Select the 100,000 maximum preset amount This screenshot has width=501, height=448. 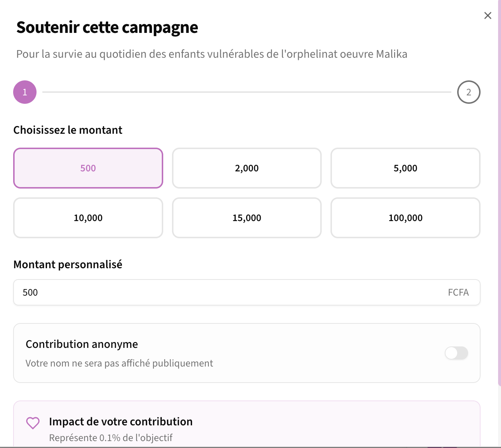click(x=405, y=218)
